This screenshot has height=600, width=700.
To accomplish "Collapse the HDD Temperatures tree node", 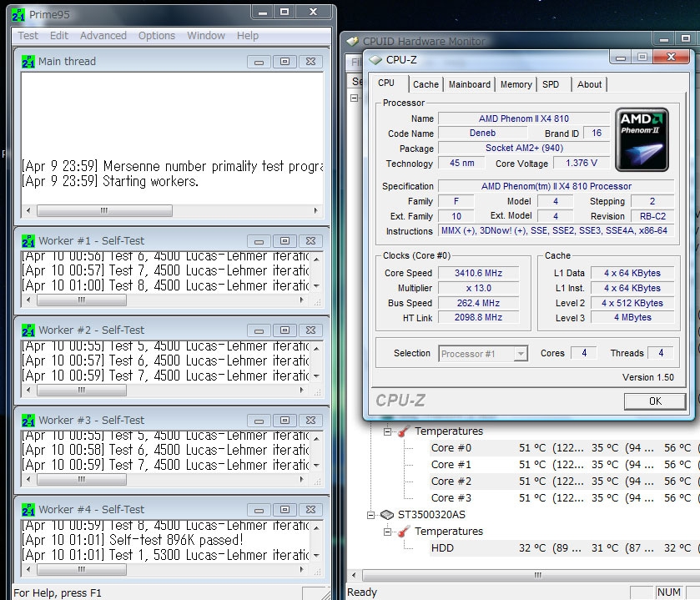I will 388,532.
